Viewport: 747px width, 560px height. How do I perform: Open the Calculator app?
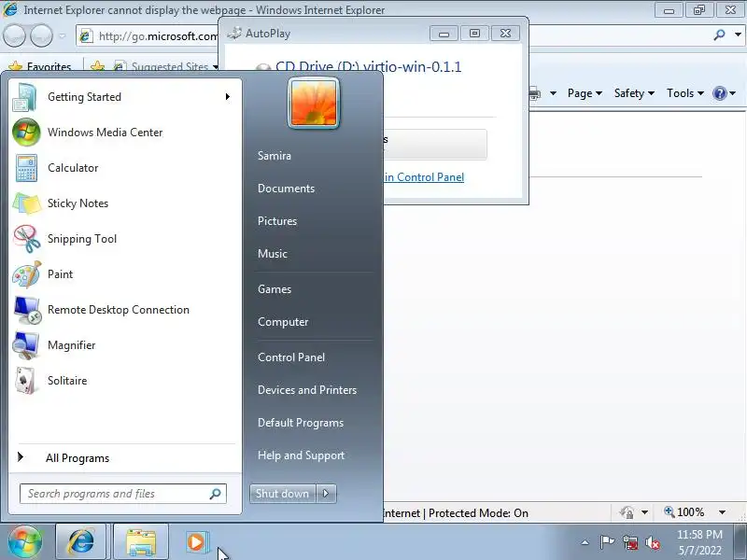point(124,168)
